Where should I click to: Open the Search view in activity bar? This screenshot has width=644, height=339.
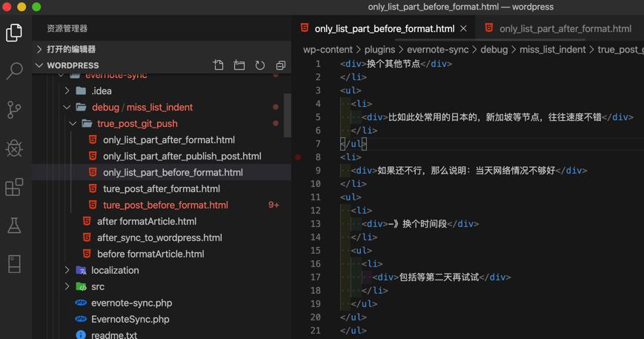(14, 71)
